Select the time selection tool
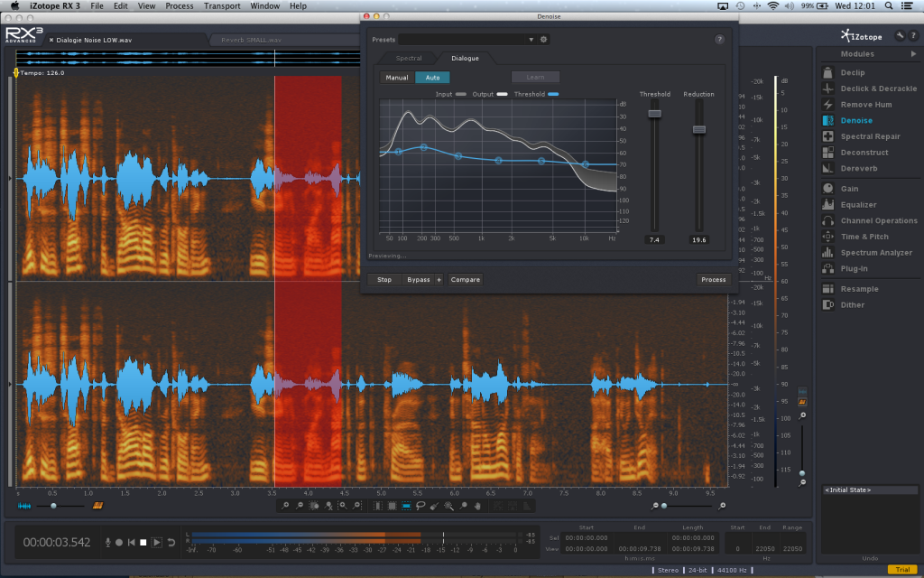 (377, 506)
